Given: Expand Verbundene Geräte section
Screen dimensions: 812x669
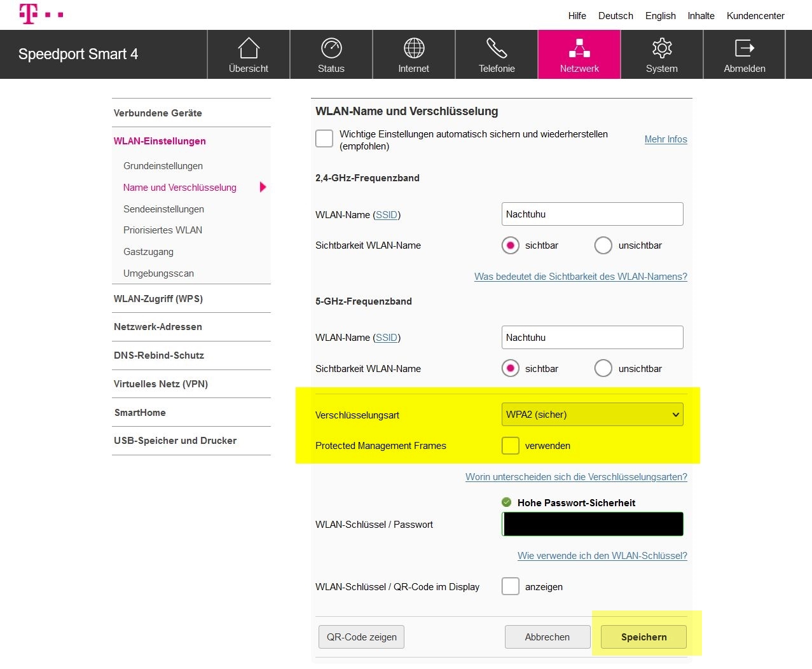Looking at the screenshot, I should pyautogui.click(x=191, y=113).
